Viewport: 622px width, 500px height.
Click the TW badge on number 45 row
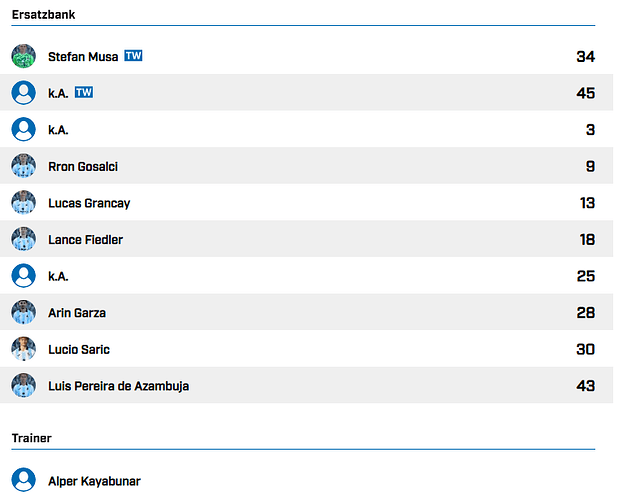point(84,92)
